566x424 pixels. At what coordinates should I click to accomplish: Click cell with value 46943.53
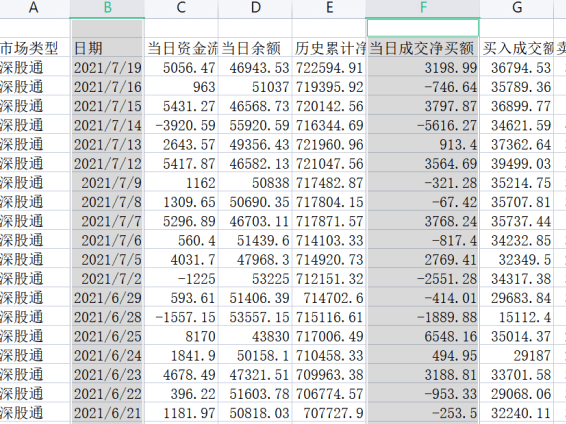[x=255, y=67]
